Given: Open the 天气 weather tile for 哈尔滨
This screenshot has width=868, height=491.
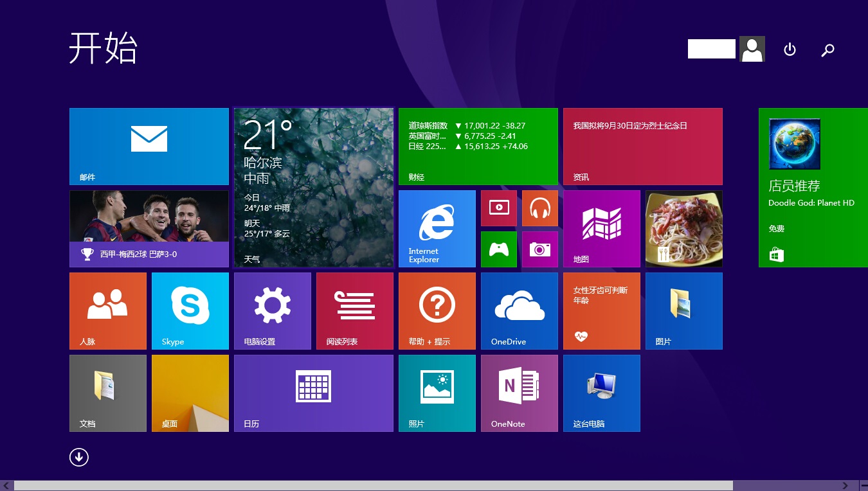Looking at the screenshot, I should (x=314, y=188).
